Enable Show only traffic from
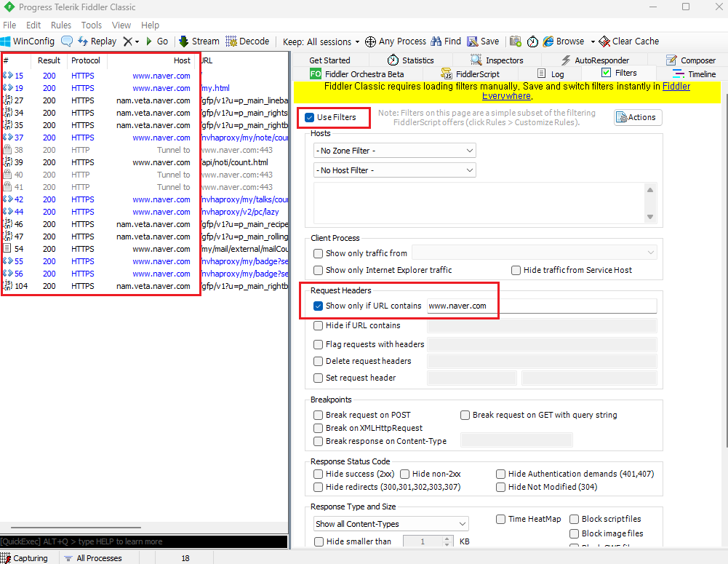The height and width of the screenshot is (564, 728). [318, 253]
